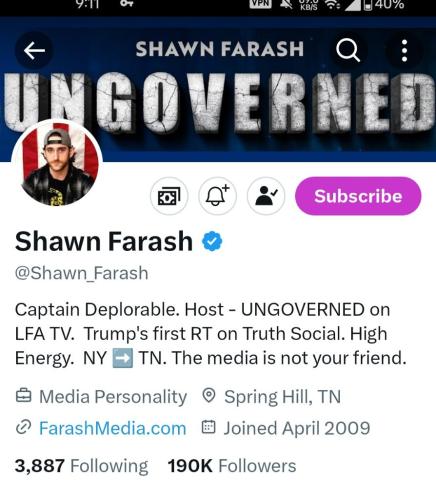Image resolution: width=436 pixels, height=500 pixels.
Task: Toggle the following person-check button
Action: click(x=266, y=196)
